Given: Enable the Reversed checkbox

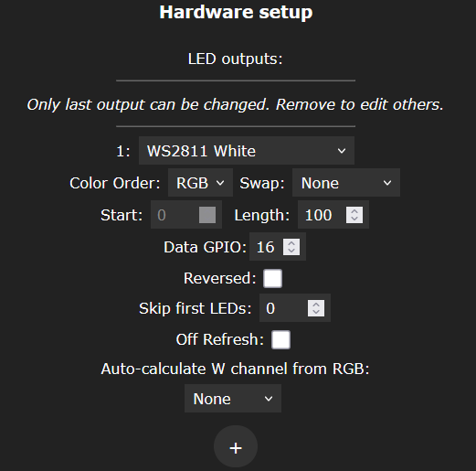Looking at the screenshot, I should (x=272, y=278).
